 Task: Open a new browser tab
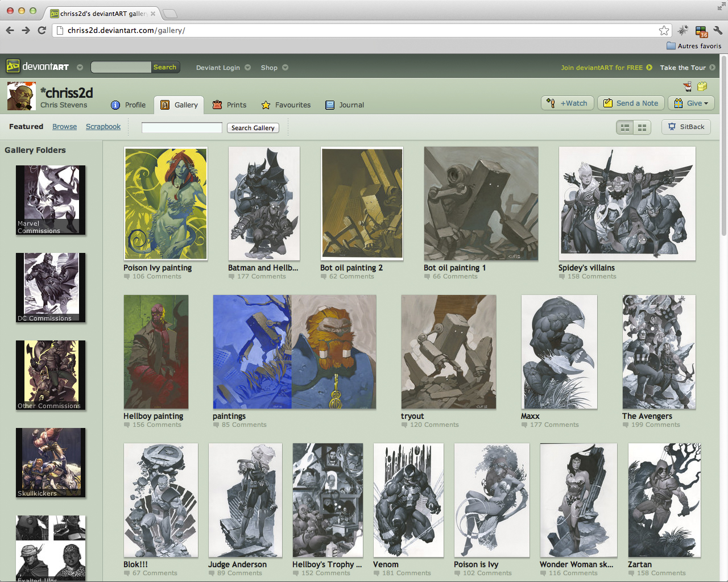click(170, 13)
